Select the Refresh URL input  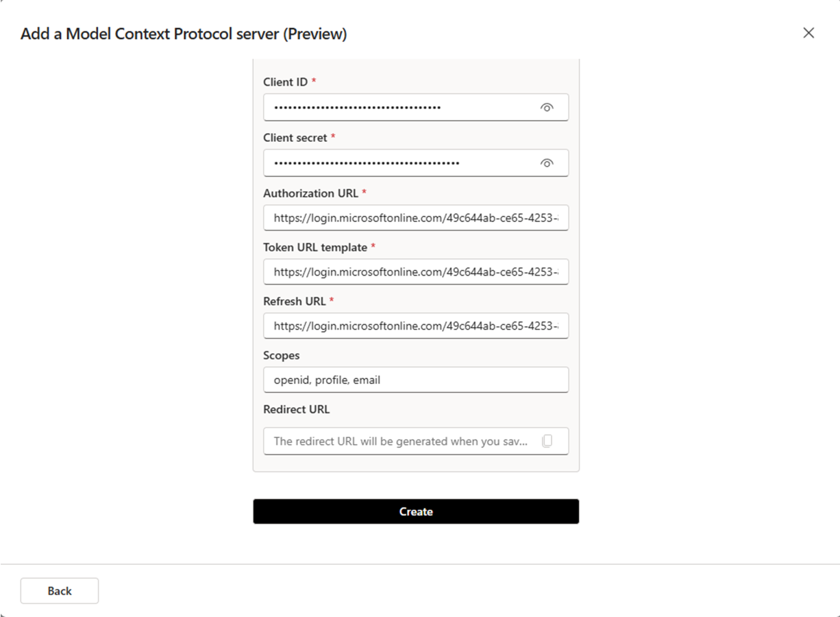click(x=415, y=326)
